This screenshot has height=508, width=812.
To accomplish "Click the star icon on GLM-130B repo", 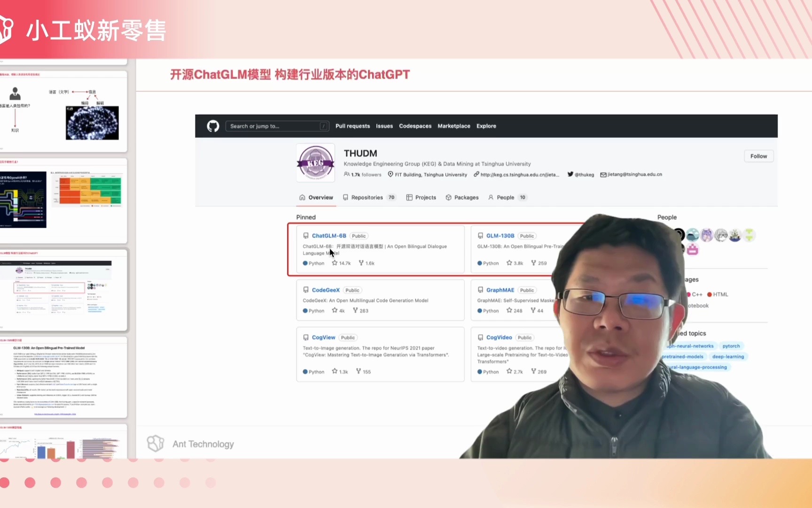I will pos(510,263).
